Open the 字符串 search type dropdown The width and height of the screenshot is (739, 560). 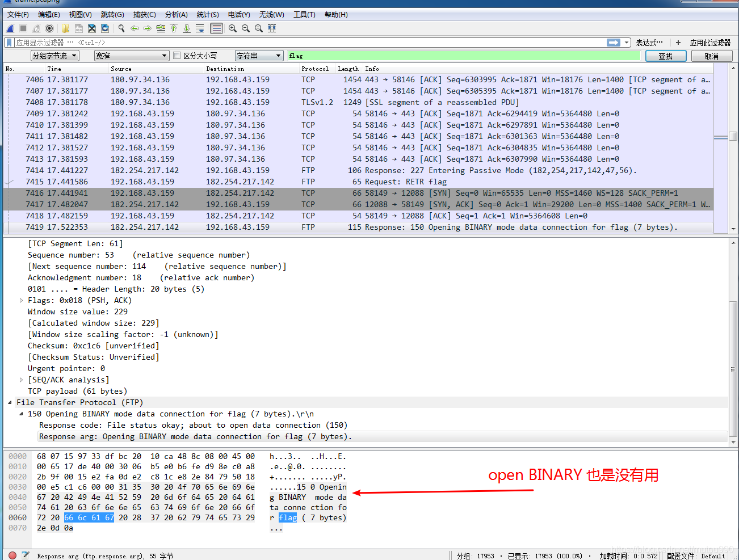point(259,56)
